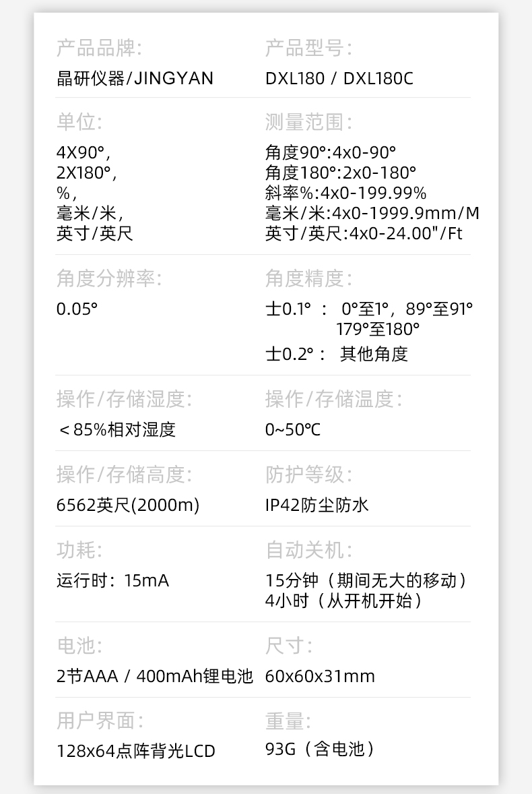Select the 晶研仪器/JINGYAN brand text
The image size is (532, 794).
[135, 79]
